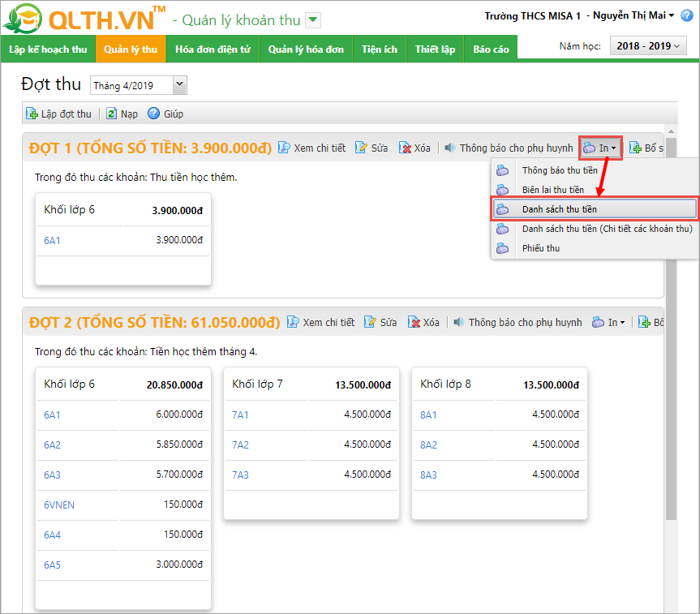This screenshot has width=700, height=614.
Task: Click the Khối lớp 7 total 13.500.000đ
Action: click(x=363, y=385)
